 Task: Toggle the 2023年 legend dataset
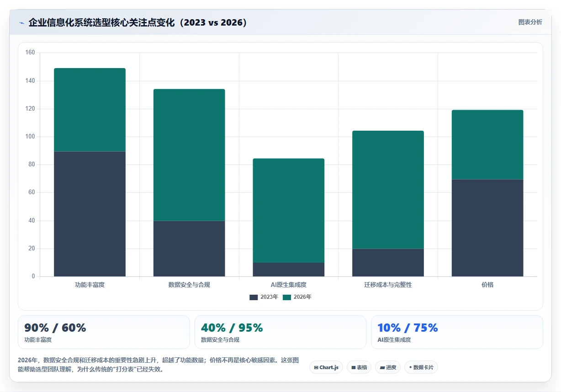264,297
